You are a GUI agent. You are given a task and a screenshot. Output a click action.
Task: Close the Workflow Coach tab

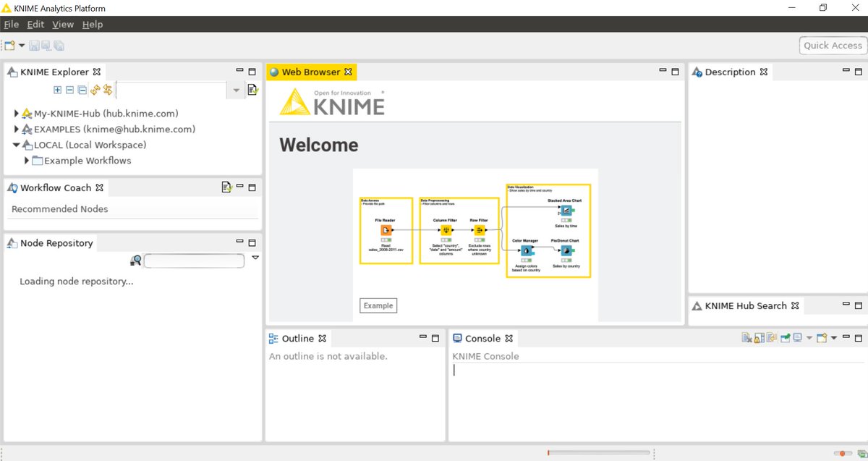[100, 187]
